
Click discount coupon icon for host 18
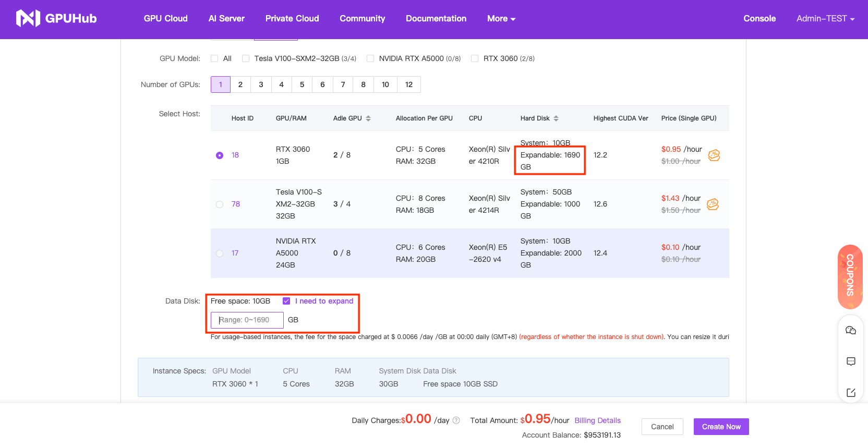coord(714,155)
